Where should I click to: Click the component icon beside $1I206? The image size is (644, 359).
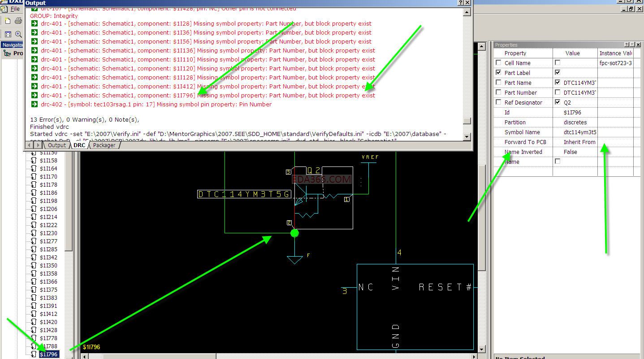point(34,209)
